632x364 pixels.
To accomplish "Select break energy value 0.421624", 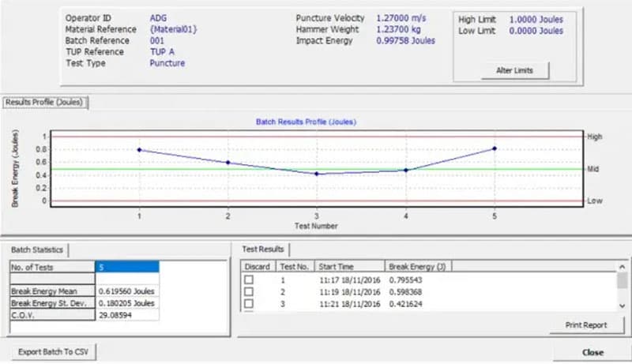I will pos(405,304).
